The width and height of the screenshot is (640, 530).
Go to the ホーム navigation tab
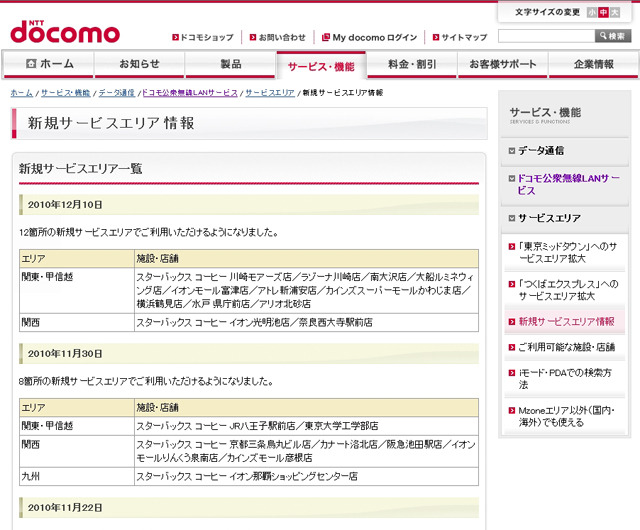tap(48, 64)
